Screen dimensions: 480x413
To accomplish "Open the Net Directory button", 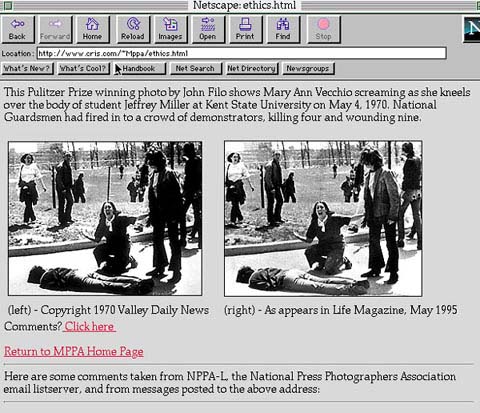I will pyautogui.click(x=252, y=69).
